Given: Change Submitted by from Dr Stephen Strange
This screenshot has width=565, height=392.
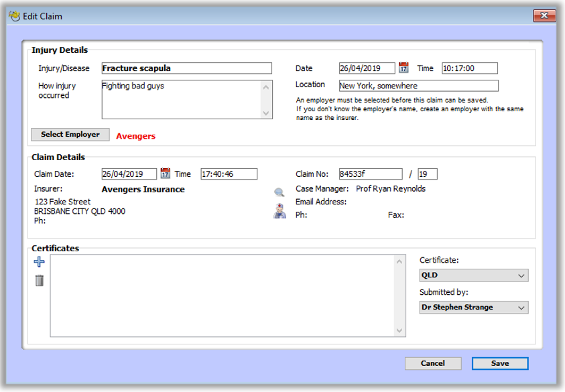Looking at the screenshot, I should pyautogui.click(x=473, y=307).
